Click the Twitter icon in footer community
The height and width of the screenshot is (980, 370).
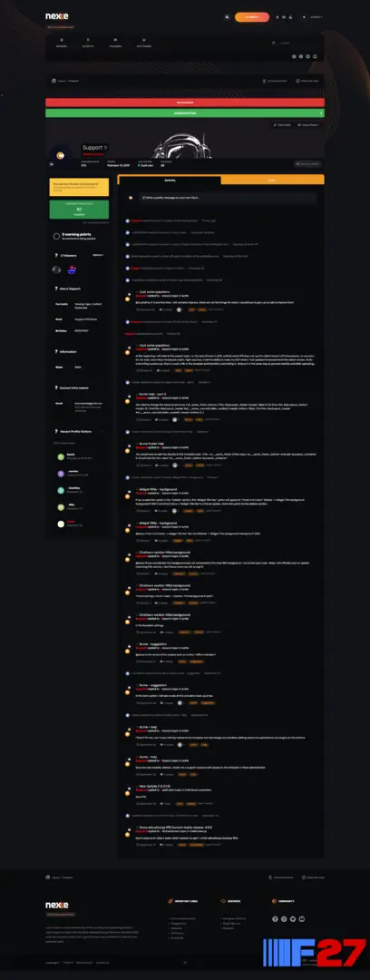pos(293,918)
